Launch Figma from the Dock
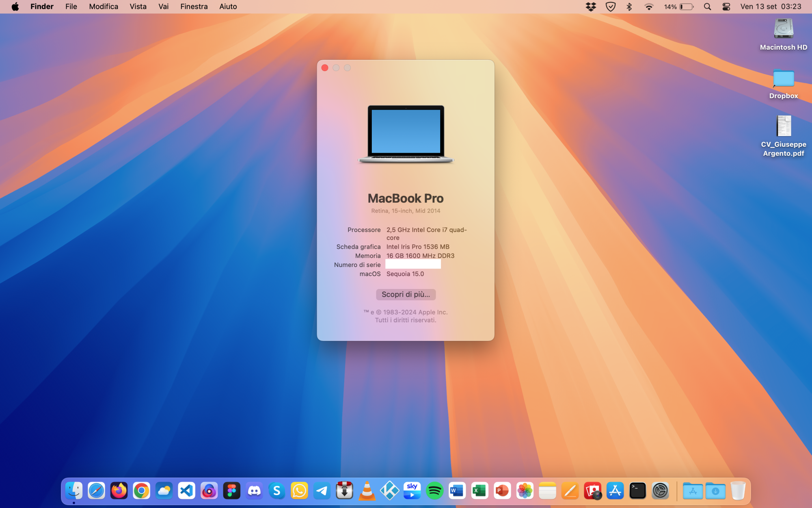This screenshot has width=812, height=508. 232,491
